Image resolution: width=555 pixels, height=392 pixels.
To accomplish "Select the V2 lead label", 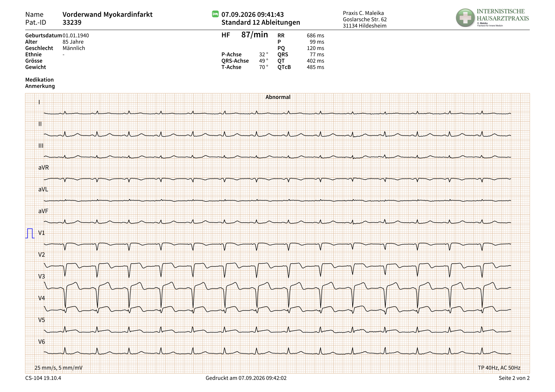I will click(41, 255).
